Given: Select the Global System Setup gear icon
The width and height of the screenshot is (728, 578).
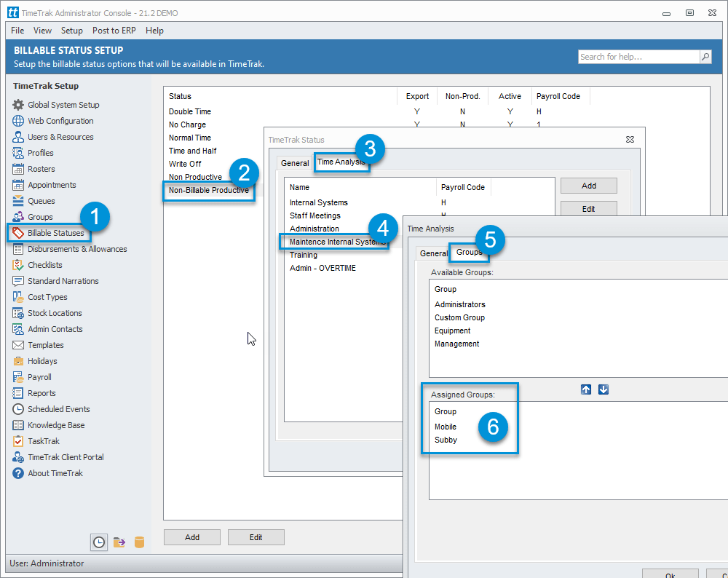Looking at the screenshot, I should coord(18,104).
